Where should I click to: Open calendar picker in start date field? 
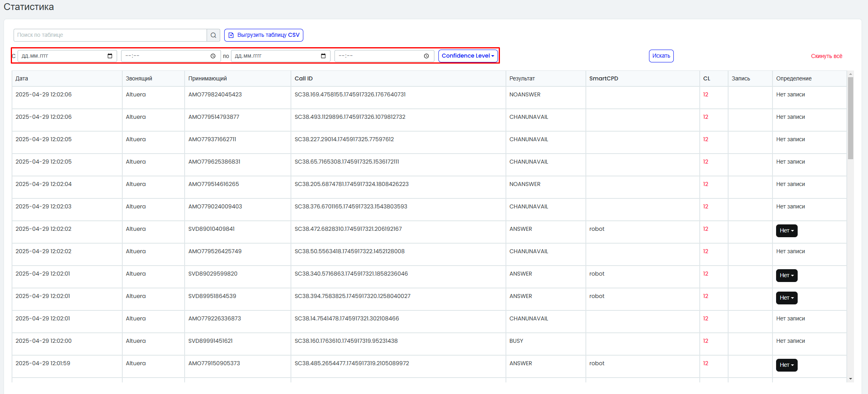click(x=110, y=56)
